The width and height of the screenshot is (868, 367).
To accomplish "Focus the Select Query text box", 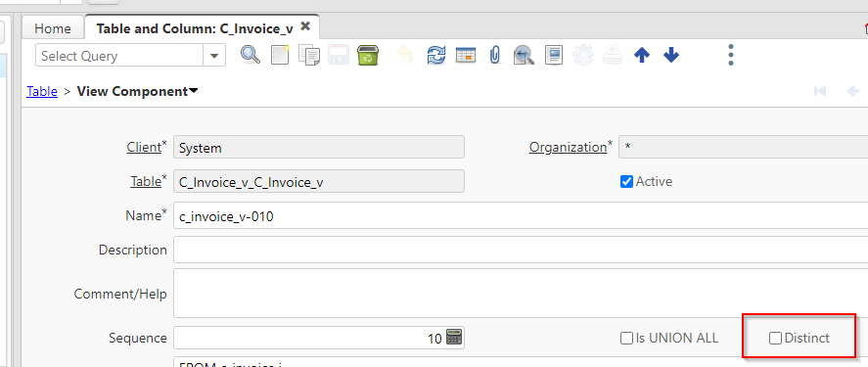I will (120, 56).
